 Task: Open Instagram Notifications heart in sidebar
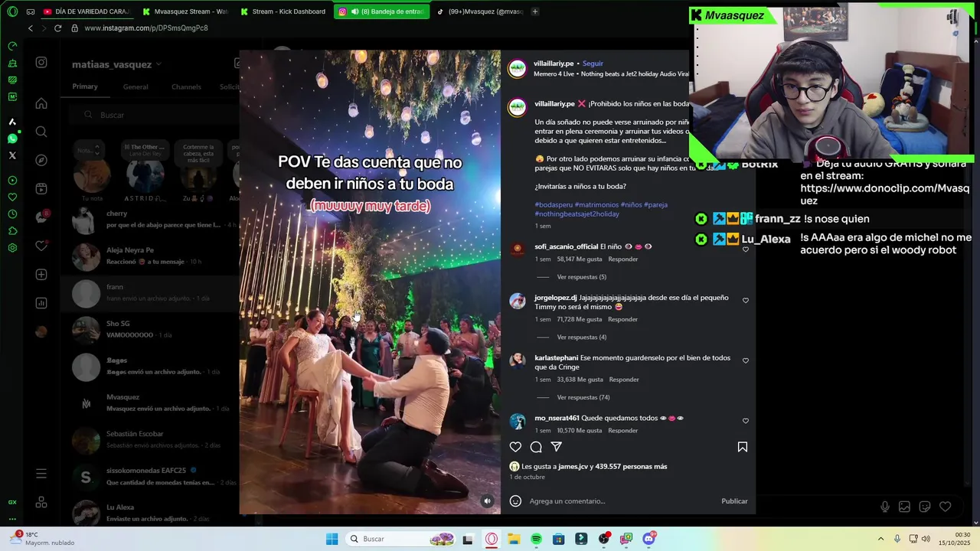point(41,246)
